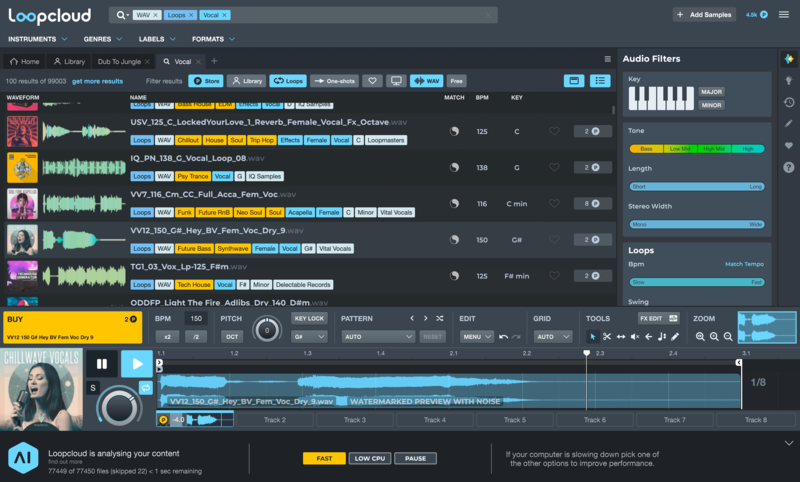800x482 pixels.
Task: Toggle the Loops filter on
Action: coord(288,80)
